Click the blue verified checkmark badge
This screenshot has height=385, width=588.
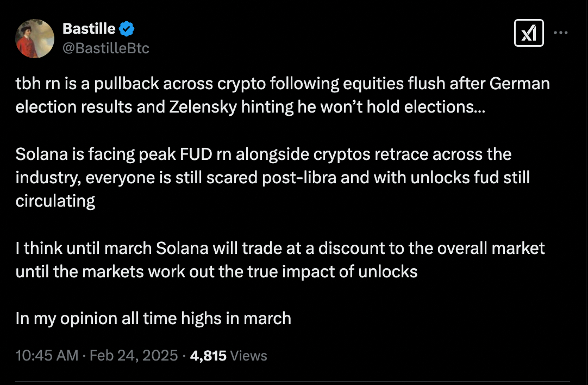point(127,29)
